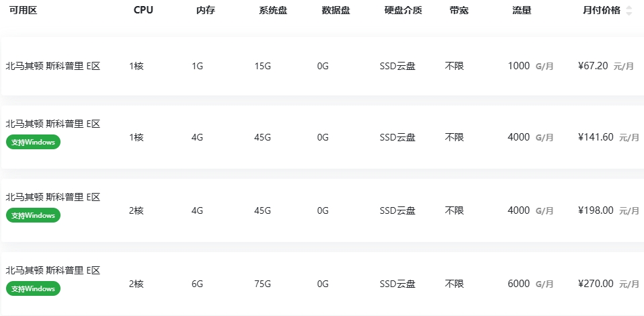Click the 月付价格 column header
Viewport: 644px width, 316px height.
(601, 10)
